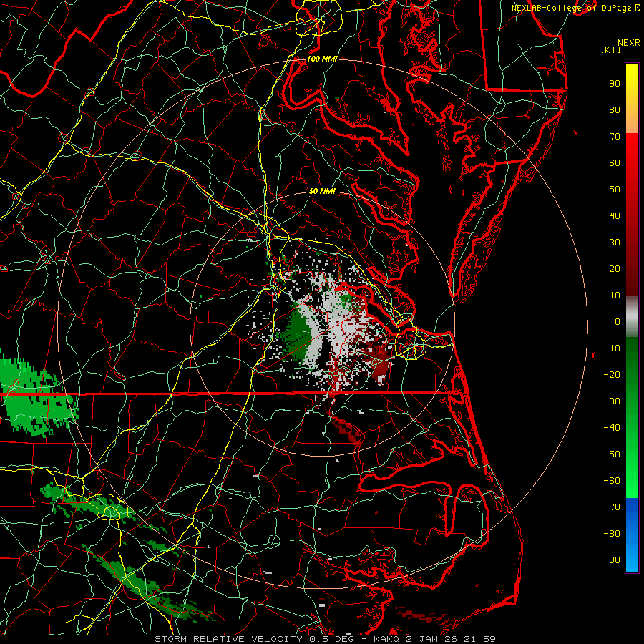Click the "NEXLAB-College of DuPage" header text
The width and height of the screenshot is (644, 644).
[x=572, y=8]
